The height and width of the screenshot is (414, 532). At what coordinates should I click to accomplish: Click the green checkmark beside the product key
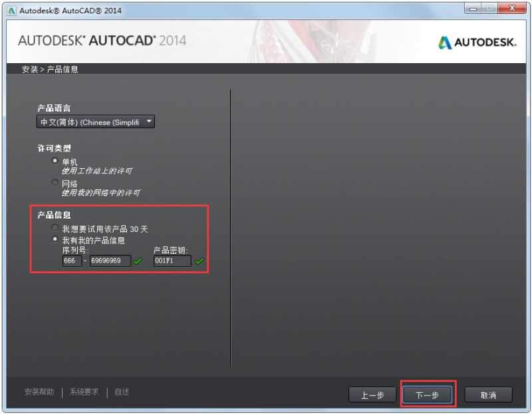pyautogui.click(x=199, y=260)
